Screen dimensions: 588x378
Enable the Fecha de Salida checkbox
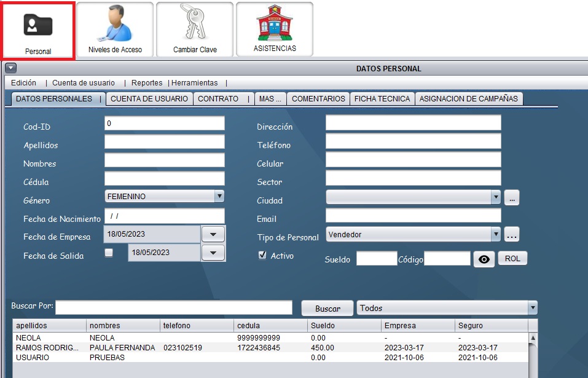coord(109,253)
